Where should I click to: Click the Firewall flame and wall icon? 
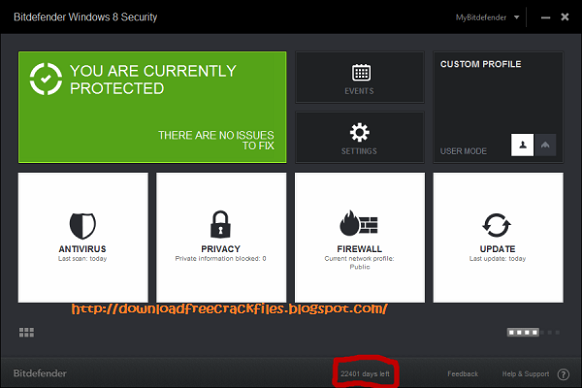click(x=359, y=223)
